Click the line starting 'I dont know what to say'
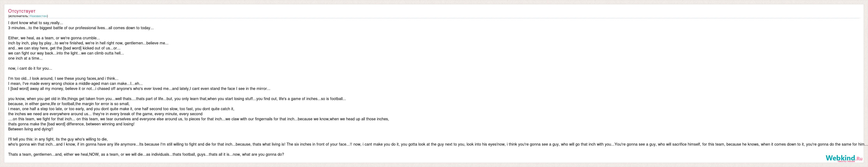 (35, 23)
